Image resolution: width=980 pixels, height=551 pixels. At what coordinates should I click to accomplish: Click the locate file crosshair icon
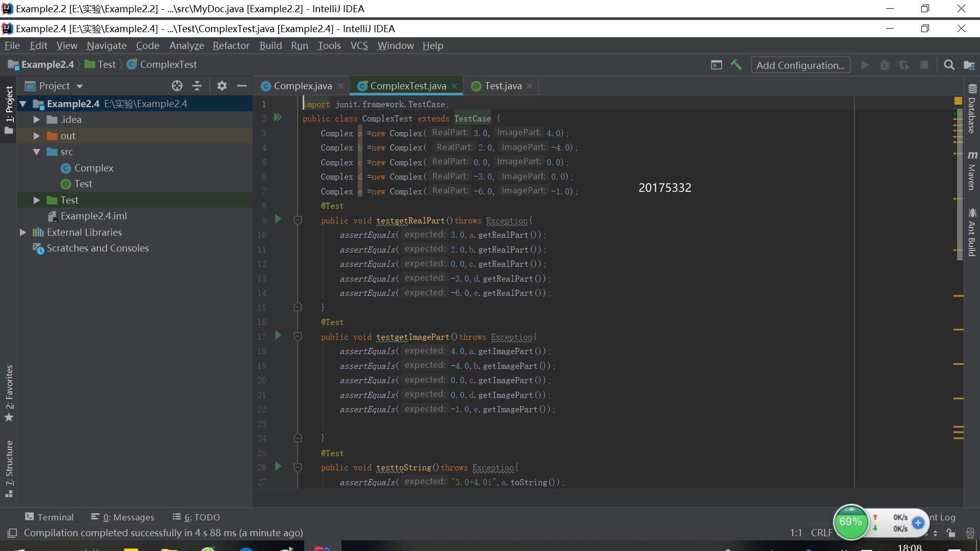coord(177,86)
